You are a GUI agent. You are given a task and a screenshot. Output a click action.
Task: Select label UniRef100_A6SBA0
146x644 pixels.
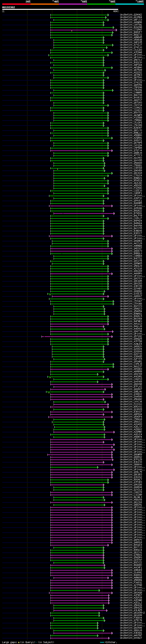(x=131, y=67)
